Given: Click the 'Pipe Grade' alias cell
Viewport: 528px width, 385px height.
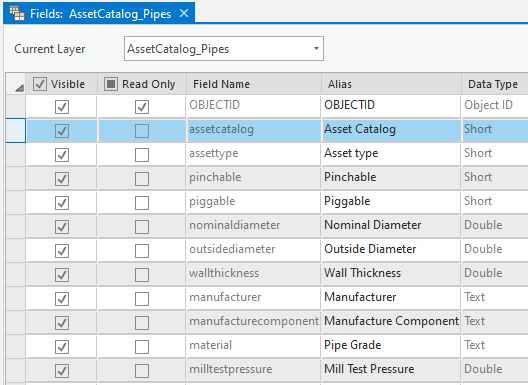Looking at the screenshot, I should [391, 346].
